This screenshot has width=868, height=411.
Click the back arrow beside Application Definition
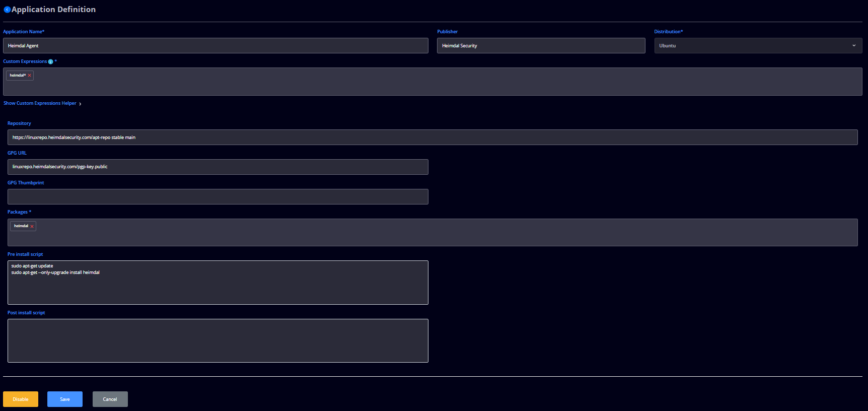tap(7, 10)
